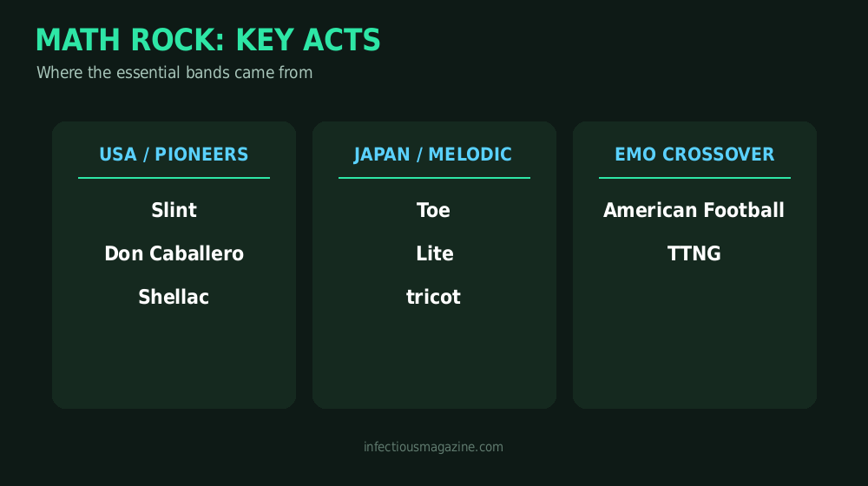This screenshot has height=486, width=868.
Task: Select the TTNG band entry
Action: (694, 253)
